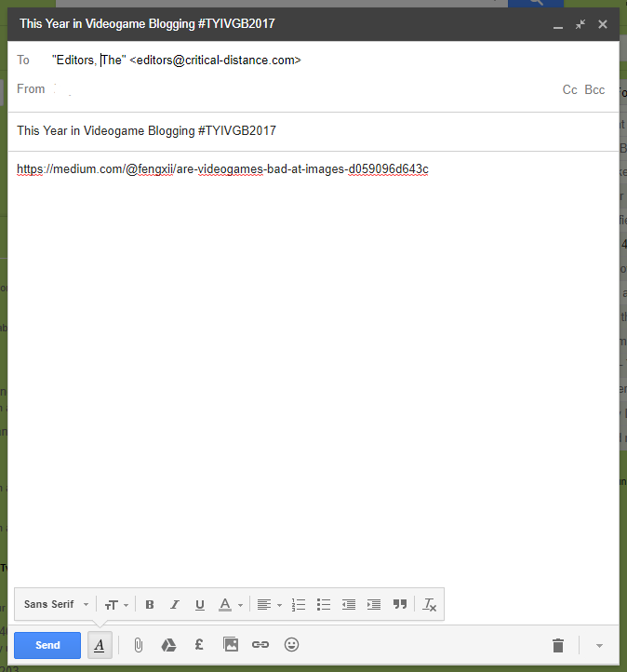
Task: Click the subject line field
Action: point(313,130)
